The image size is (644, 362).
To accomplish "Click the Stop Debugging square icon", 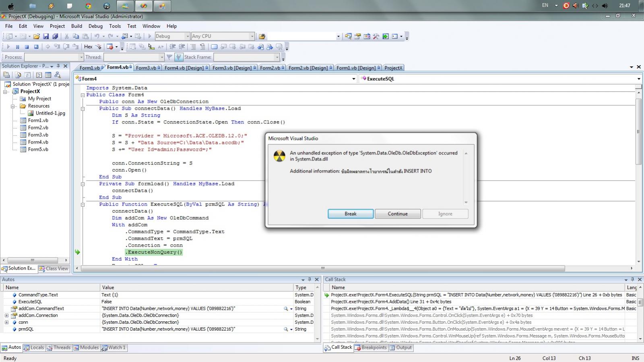I will click(x=27, y=47).
